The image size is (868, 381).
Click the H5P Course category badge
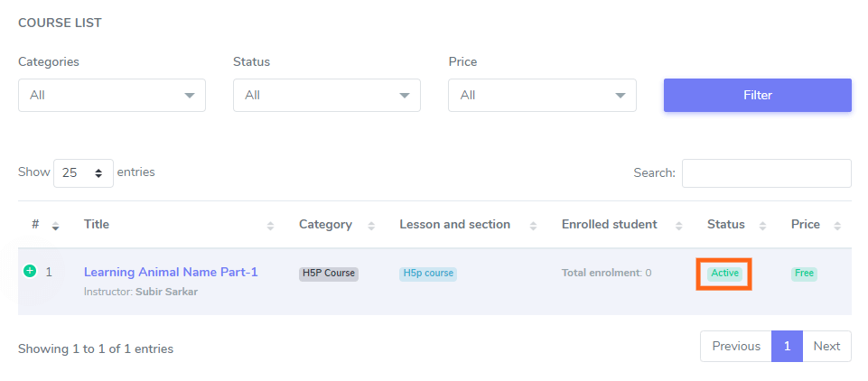pyautogui.click(x=329, y=274)
